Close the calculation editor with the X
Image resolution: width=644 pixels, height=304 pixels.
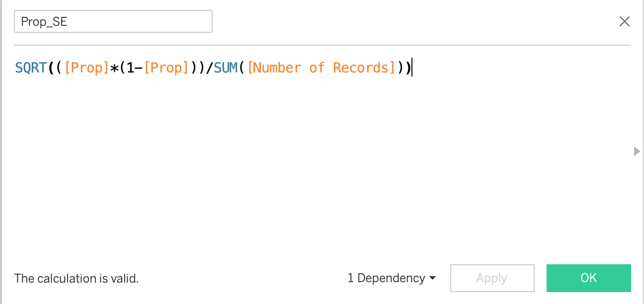click(624, 21)
